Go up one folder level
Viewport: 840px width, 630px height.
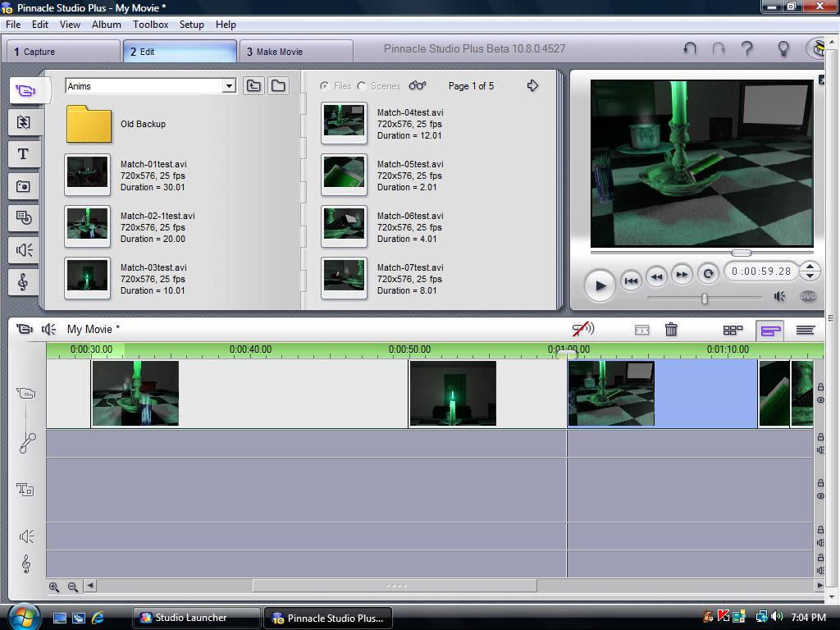pyautogui.click(x=254, y=85)
